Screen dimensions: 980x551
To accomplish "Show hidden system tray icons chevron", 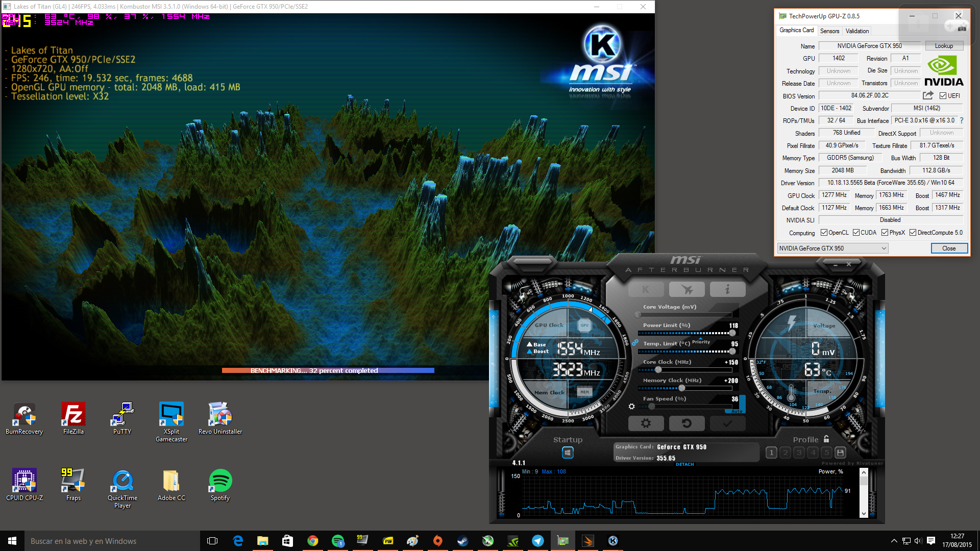I will [x=894, y=541].
